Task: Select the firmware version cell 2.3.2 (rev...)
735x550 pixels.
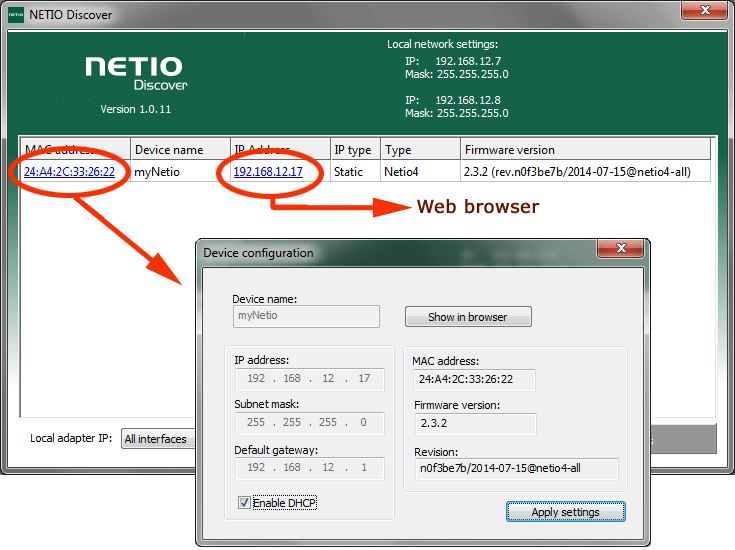Action: pos(585,172)
